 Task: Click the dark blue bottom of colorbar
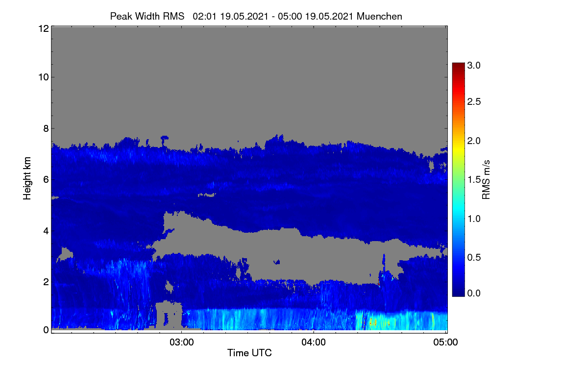click(x=458, y=292)
